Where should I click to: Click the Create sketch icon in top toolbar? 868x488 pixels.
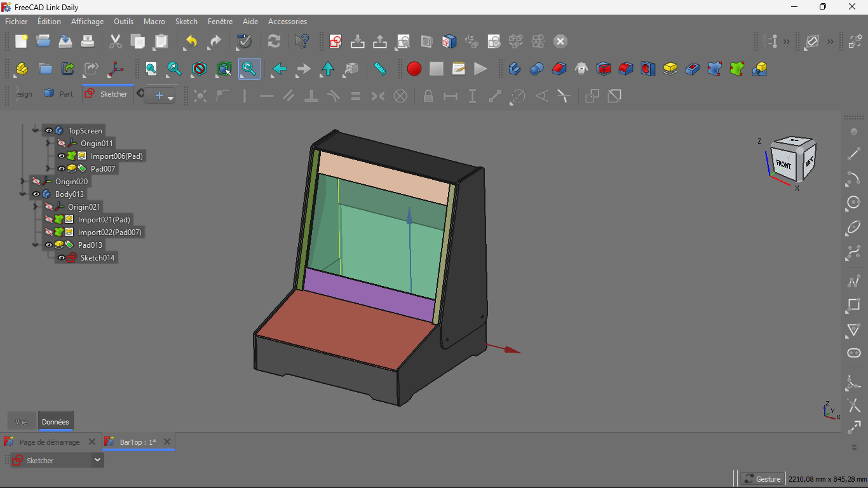point(336,42)
